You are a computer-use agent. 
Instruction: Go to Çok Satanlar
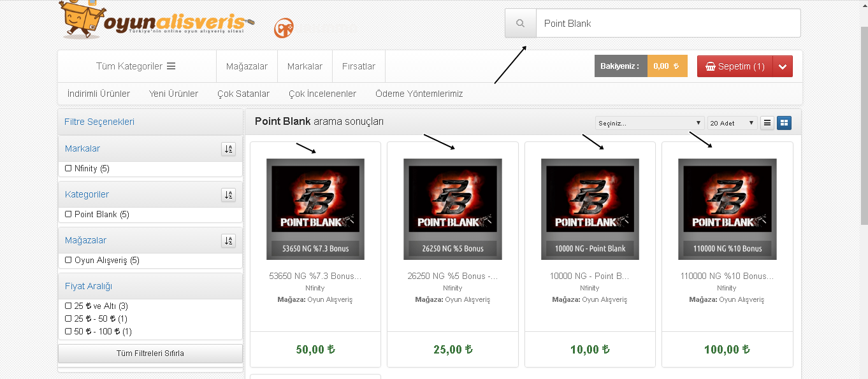point(243,94)
